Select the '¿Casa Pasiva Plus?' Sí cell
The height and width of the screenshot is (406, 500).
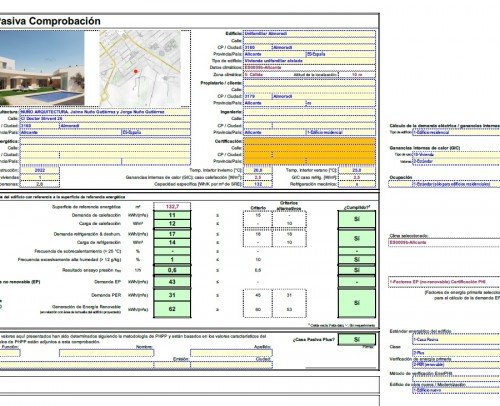[x=357, y=339]
